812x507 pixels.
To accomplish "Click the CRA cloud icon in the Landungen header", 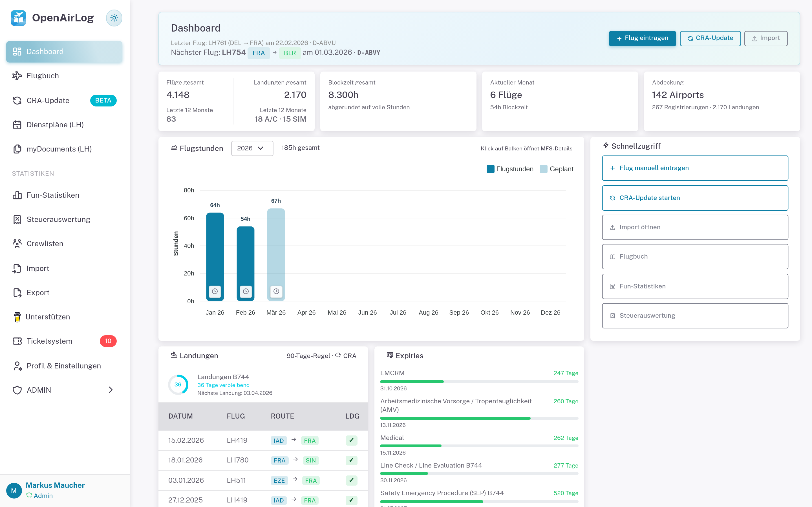I will coord(338,355).
